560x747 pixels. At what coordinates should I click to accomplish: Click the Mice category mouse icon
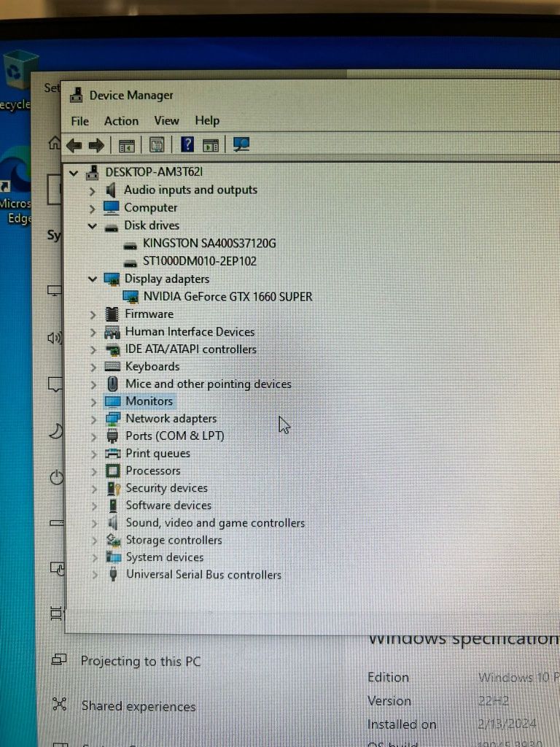pyautogui.click(x=112, y=384)
